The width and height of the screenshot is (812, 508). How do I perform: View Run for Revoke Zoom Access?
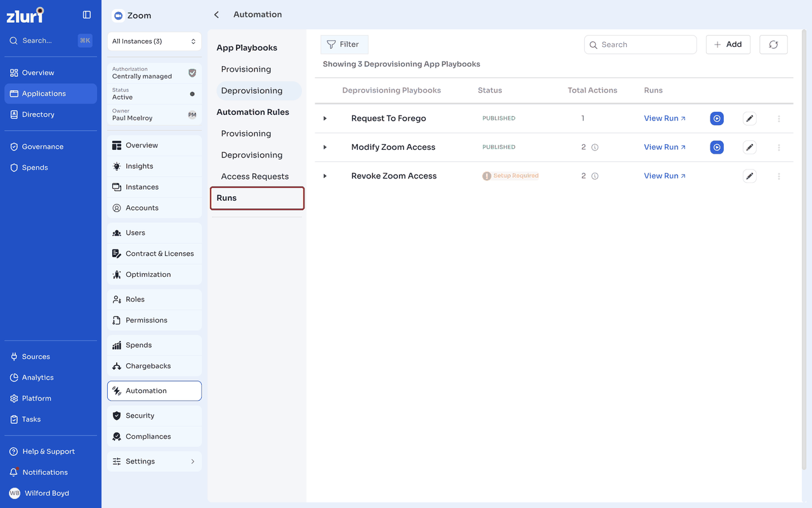click(x=665, y=176)
